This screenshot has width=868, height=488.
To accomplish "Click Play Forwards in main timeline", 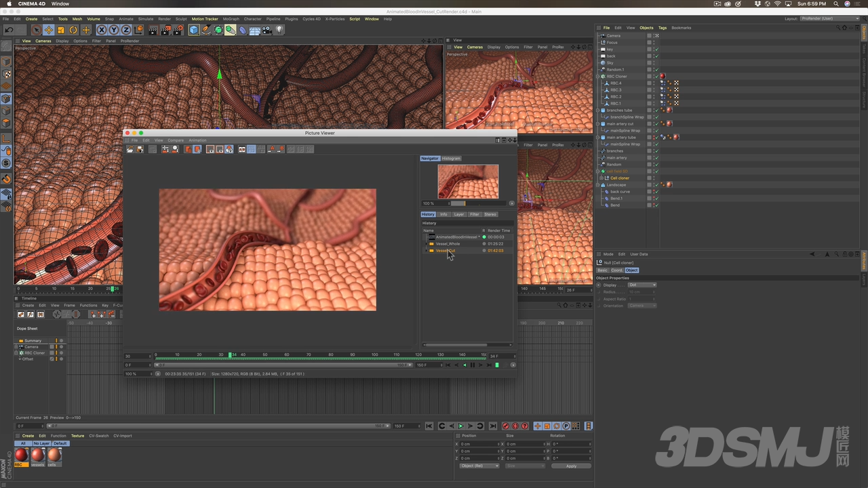I will (x=460, y=426).
